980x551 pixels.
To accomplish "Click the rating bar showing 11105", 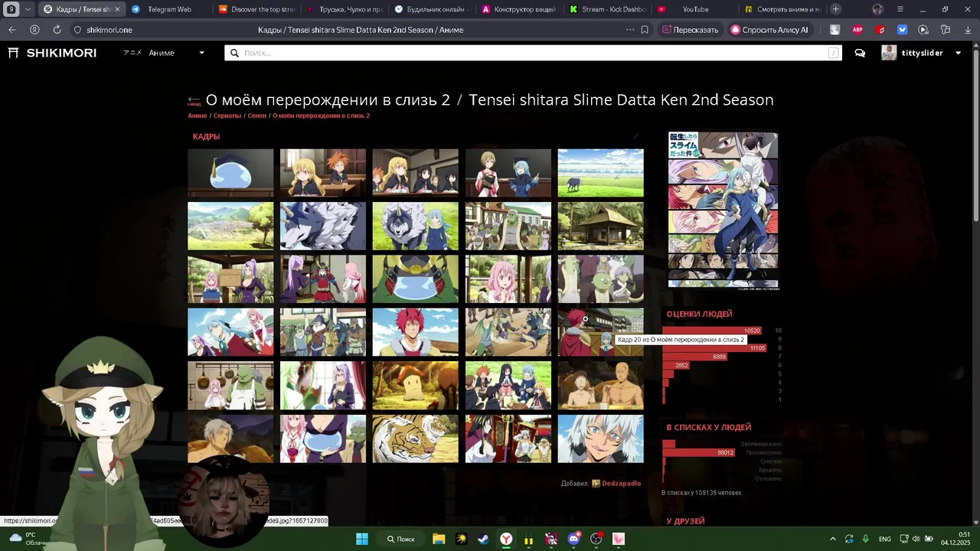I will pos(714,348).
